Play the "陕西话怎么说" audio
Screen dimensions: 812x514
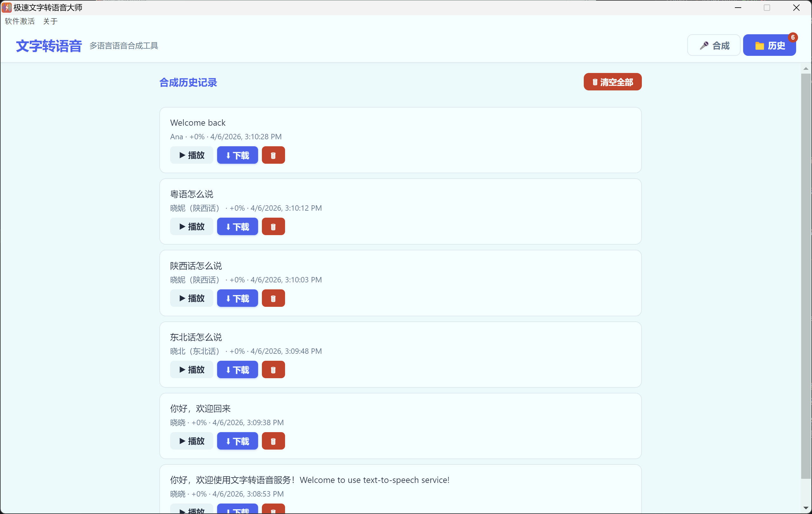click(x=191, y=298)
